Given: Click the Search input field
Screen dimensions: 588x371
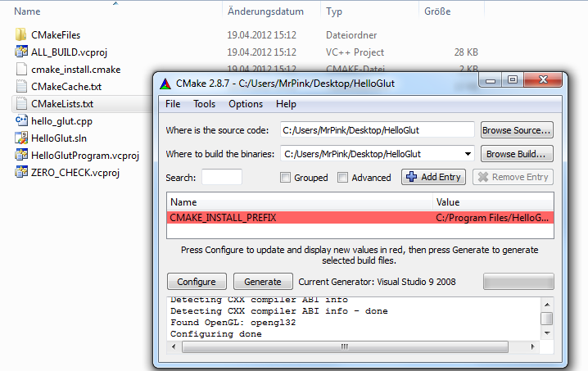Looking at the screenshot, I should pos(221,178).
